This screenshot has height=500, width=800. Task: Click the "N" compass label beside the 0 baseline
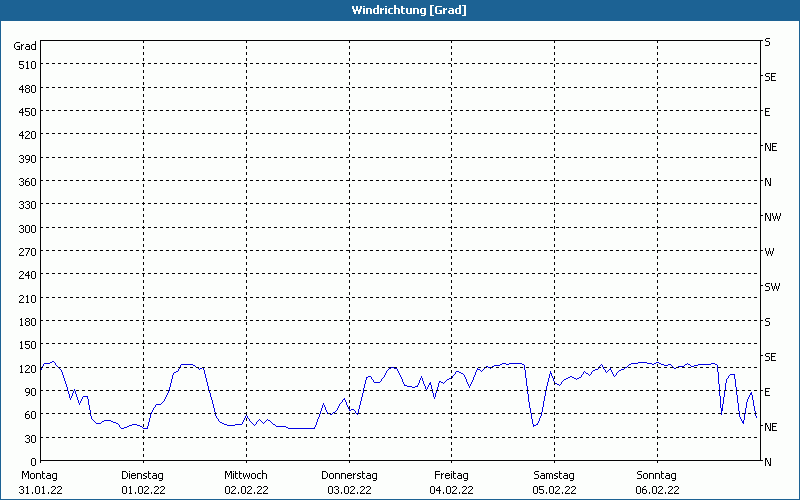(767, 462)
